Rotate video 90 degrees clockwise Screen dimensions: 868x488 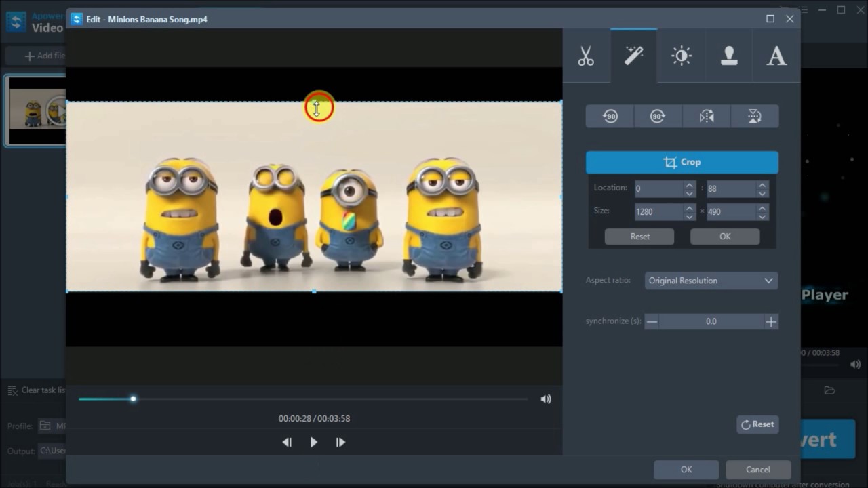tap(658, 117)
